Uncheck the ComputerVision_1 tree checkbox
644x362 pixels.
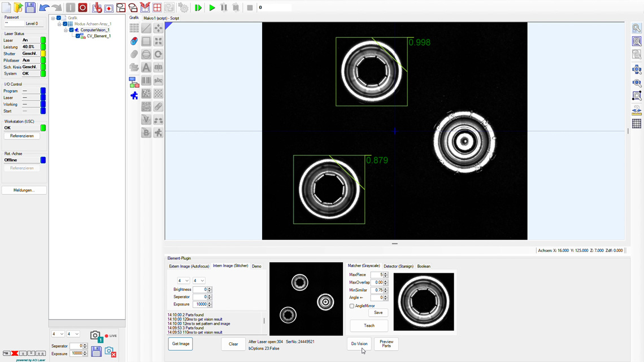pos(71,30)
